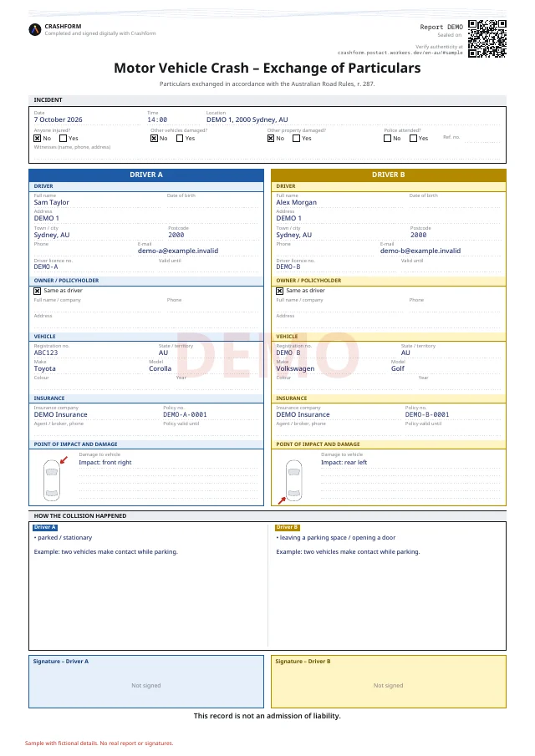Click licence number 'DEMO-A'

tap(46, 266)
